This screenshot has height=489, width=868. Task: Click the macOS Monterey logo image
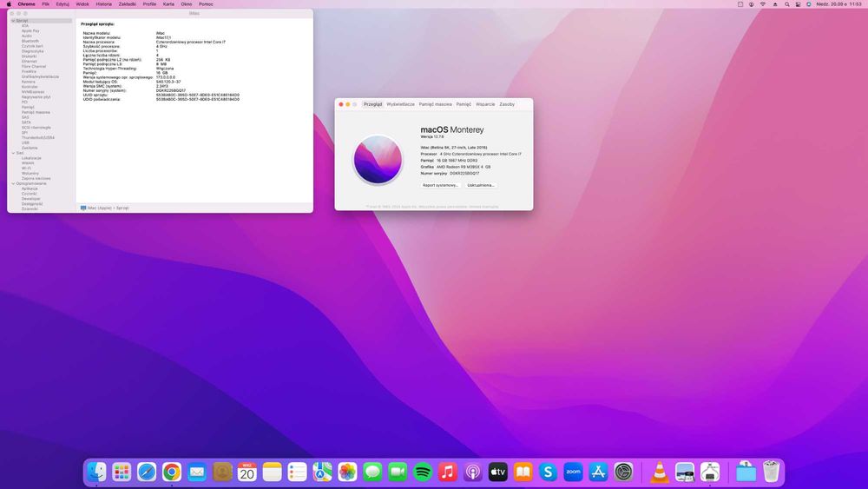378,160
